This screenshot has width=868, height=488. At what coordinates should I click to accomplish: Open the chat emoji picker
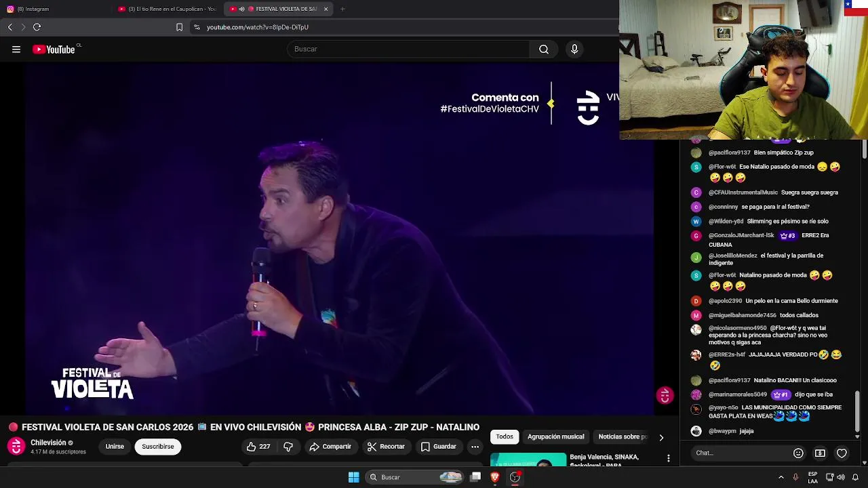click(x=798, y=453)
